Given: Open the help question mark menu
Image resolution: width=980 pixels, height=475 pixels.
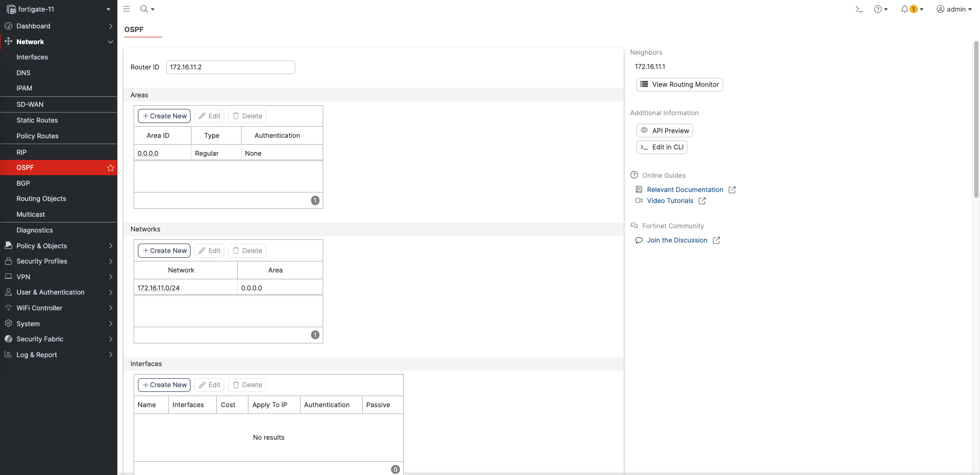Looking at the screenshot, I should click(878, 9).
